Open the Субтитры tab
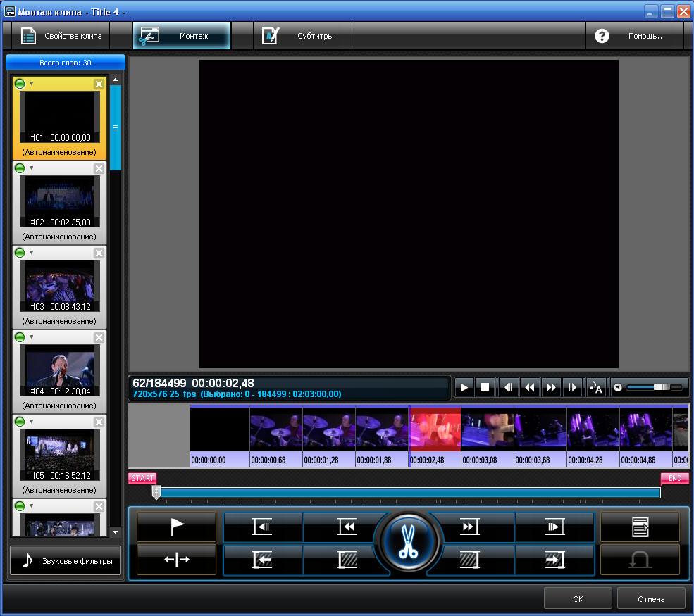 pos(303,36)
